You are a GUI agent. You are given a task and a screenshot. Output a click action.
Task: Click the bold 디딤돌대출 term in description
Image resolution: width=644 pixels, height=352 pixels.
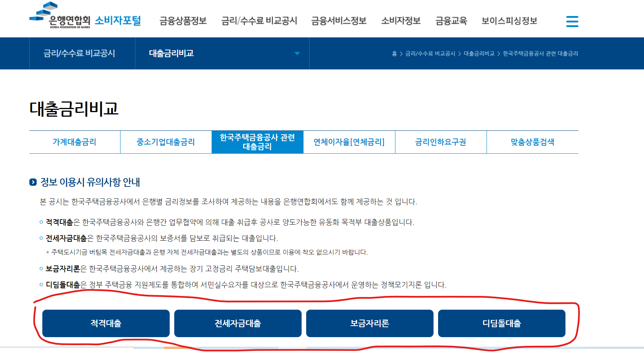click(x=63, y=285)
